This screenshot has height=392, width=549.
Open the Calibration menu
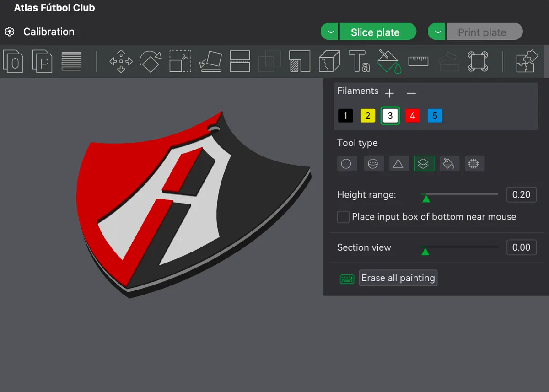tap(49, 32)
